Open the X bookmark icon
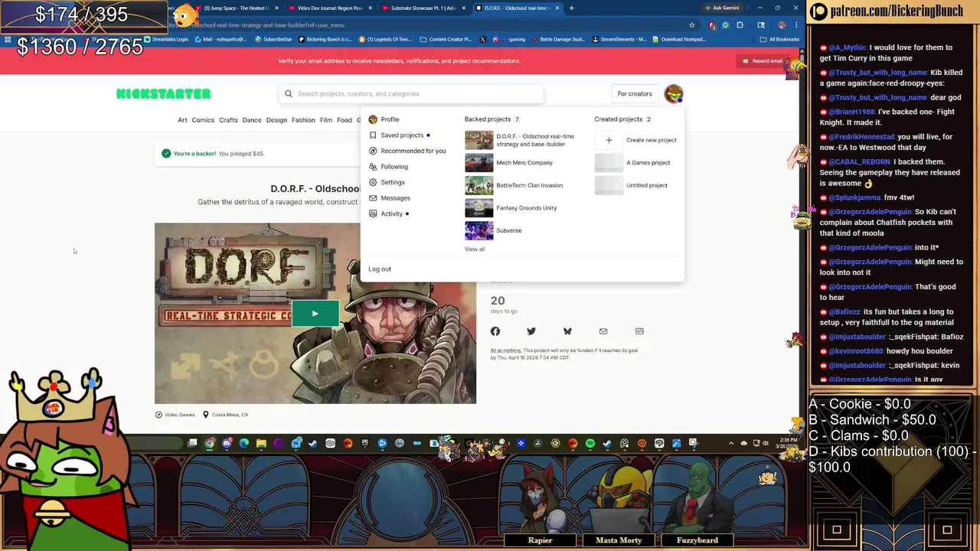The height and width of the screenshot is (551, 980). point(482,39)
